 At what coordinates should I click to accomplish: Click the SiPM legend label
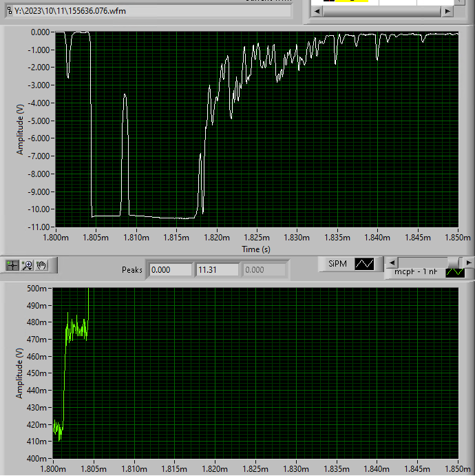337,264
